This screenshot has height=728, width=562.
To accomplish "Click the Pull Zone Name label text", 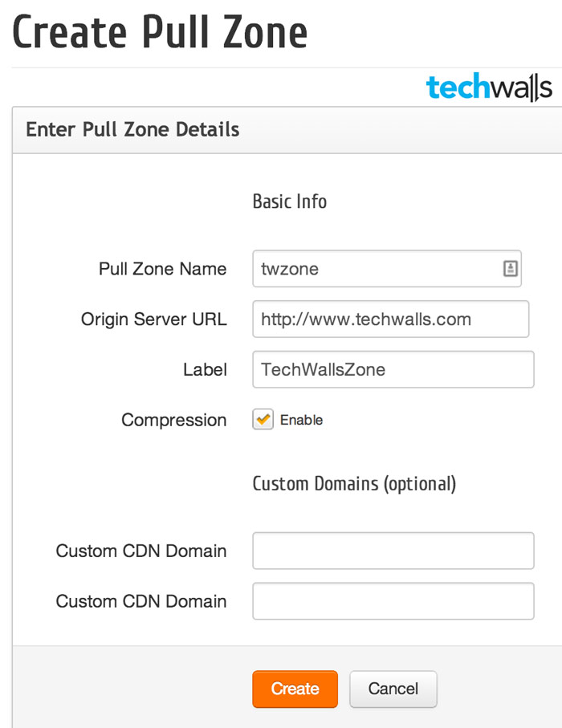I will 162,269.
